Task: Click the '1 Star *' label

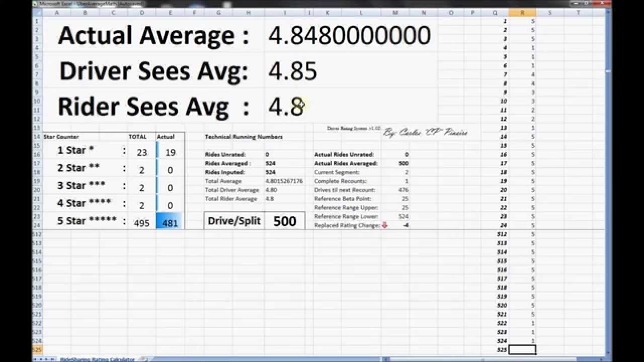Action: point(75,150)
